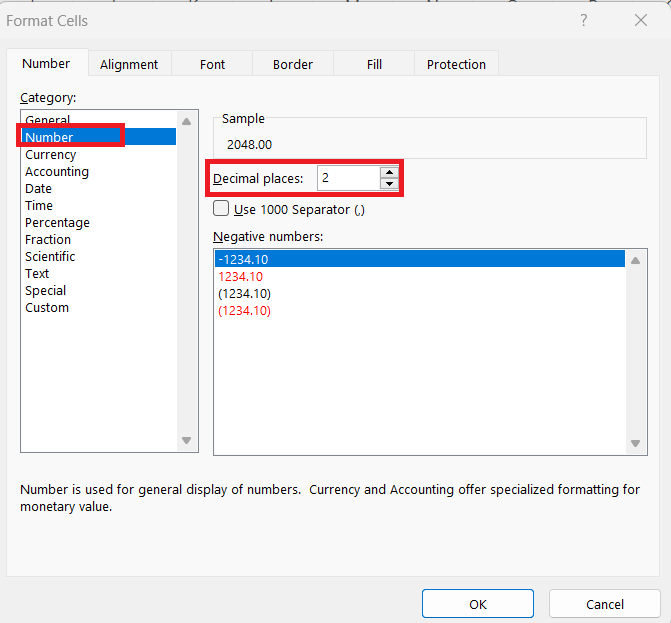Go to the Border tab
This screenshot has width=671, height=623.
pyautogui.click(x=293, y=64)
